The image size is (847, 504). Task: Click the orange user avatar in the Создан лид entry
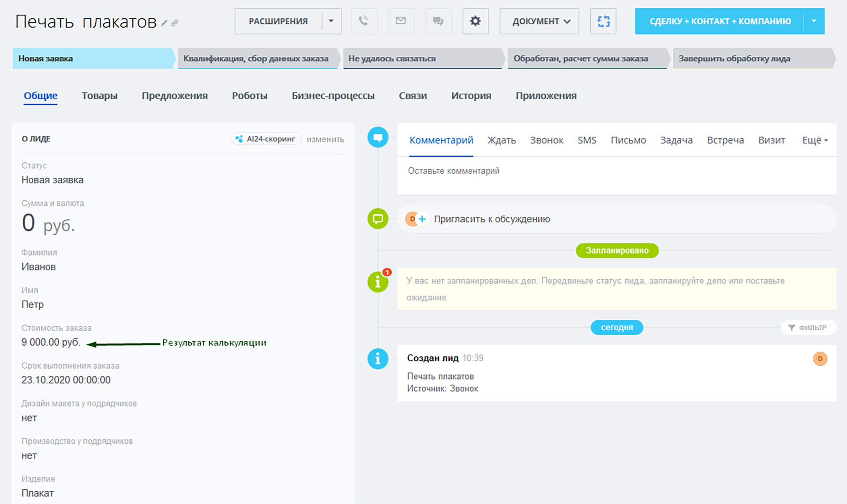click(820, 358)
